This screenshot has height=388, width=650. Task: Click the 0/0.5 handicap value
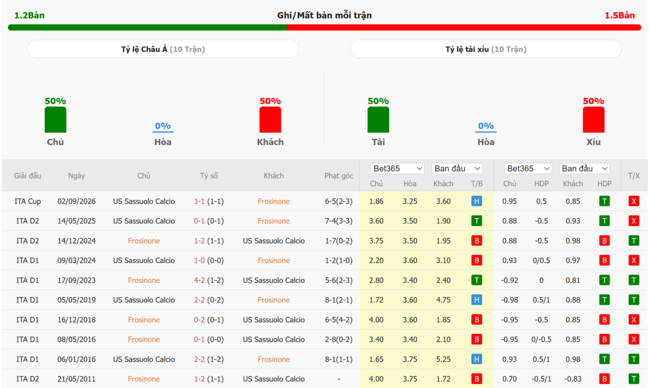(x=541, y=261)
